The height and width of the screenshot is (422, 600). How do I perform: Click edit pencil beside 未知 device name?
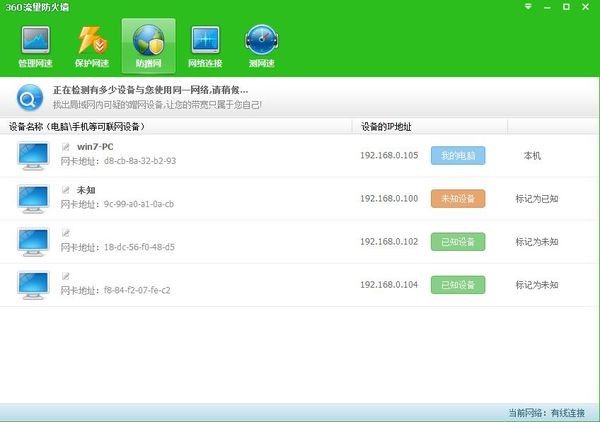click(66, 190)
